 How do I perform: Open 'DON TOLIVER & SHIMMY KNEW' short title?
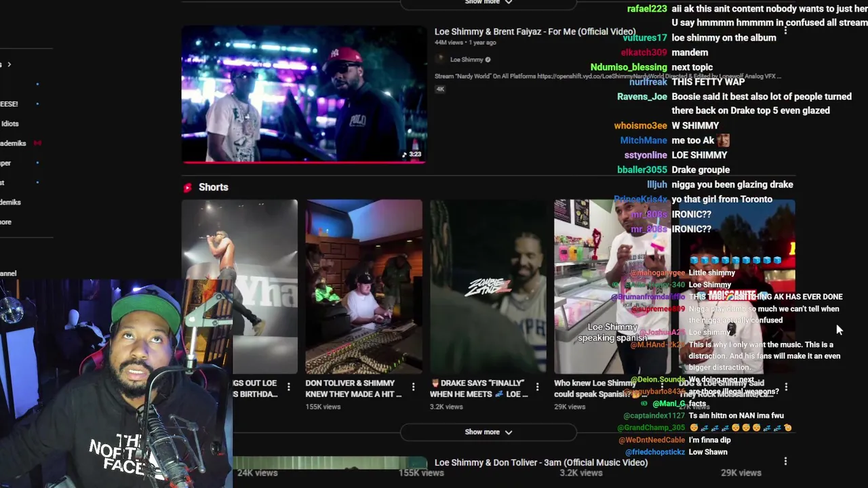point(353,388)
